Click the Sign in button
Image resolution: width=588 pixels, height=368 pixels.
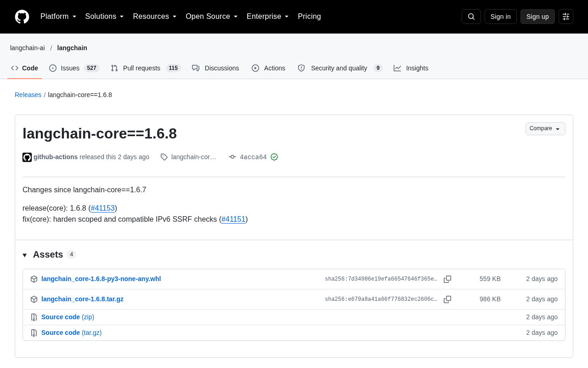(x=501, y=17)
